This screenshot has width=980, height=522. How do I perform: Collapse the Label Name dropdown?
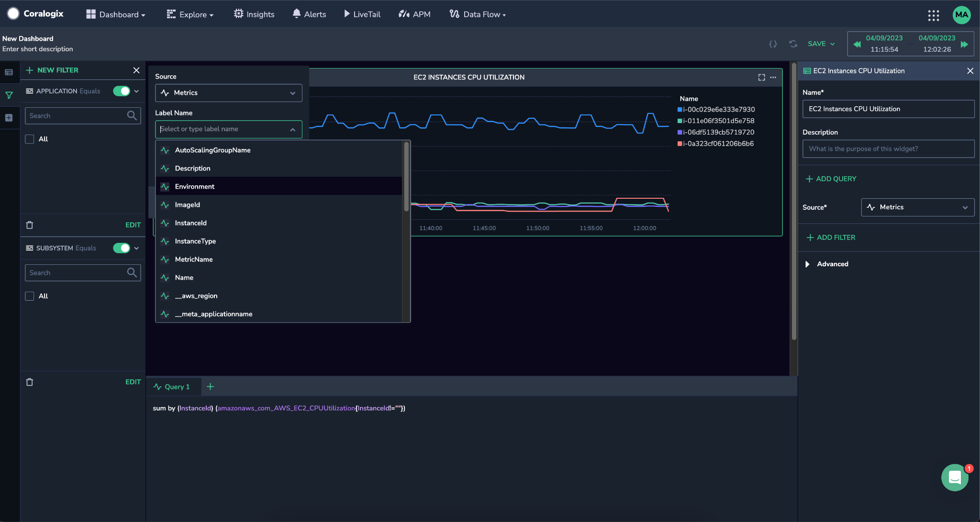[x=292, y=129]
